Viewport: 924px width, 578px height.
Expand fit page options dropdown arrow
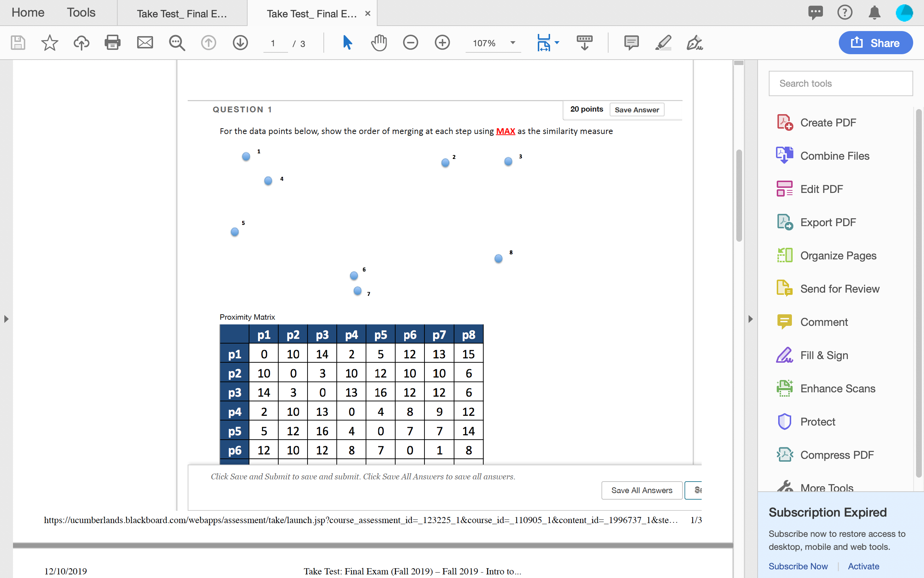[557, 43]
